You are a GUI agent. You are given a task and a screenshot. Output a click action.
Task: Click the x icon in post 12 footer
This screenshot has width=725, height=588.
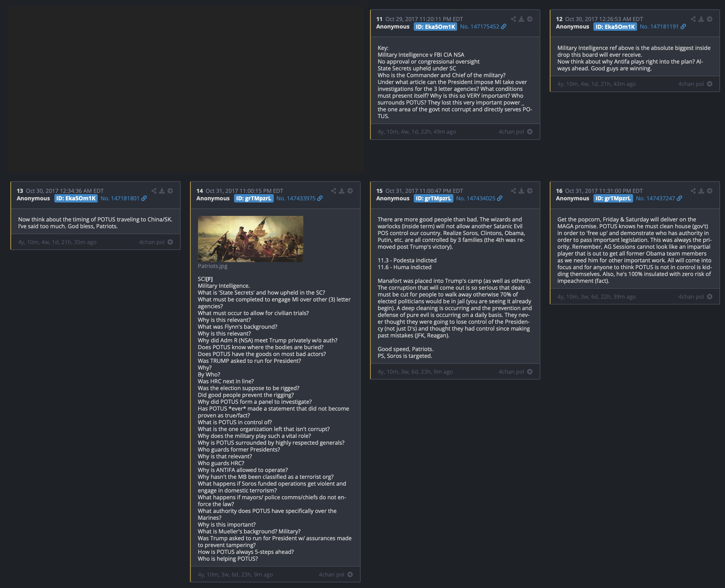[709, 84]
